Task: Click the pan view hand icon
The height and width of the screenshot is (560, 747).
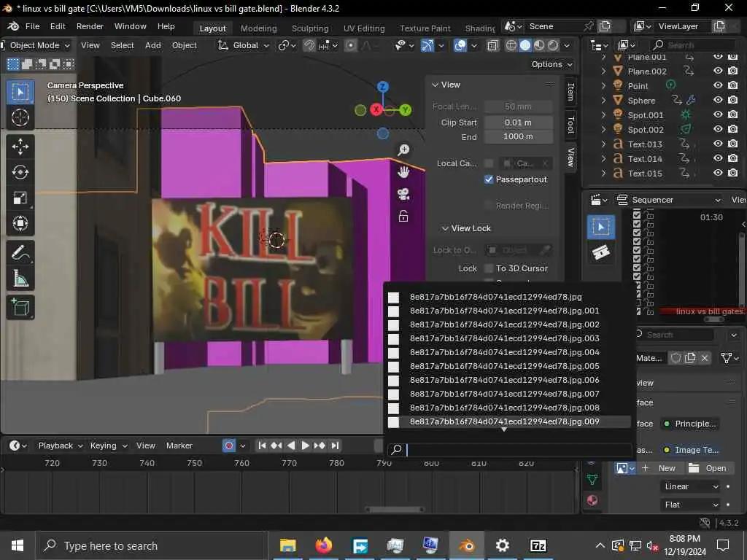Action: point(403,172)
